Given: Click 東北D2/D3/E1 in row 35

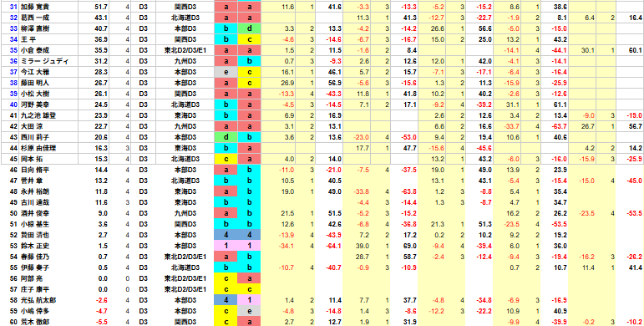Looking at the screenshot, I should [185, 50].
